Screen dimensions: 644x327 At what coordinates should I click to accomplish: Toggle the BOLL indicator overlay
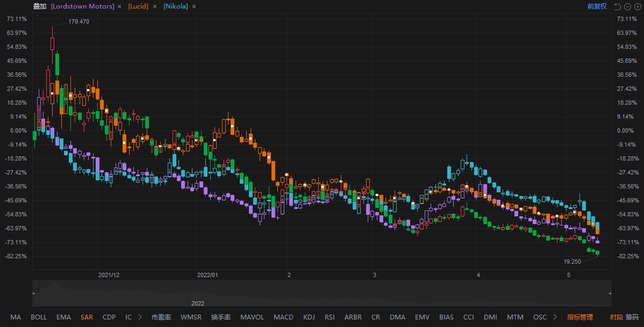39,317
